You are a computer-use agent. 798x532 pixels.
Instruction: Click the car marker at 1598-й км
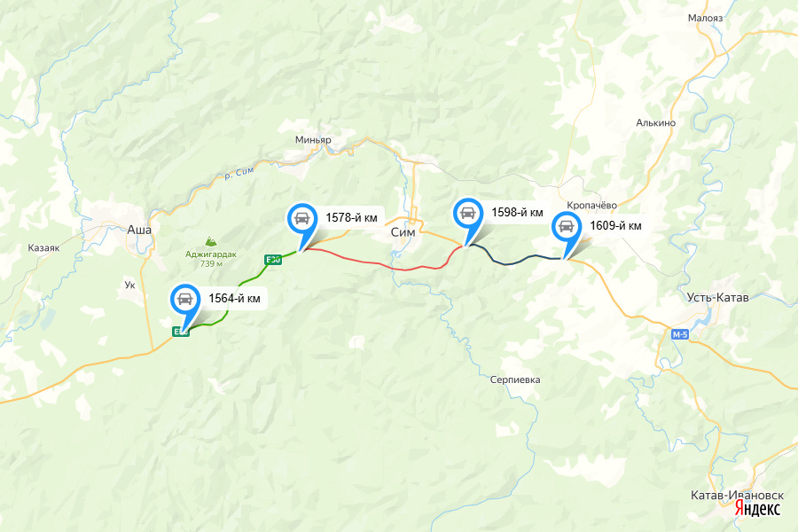tap(467, 214)
